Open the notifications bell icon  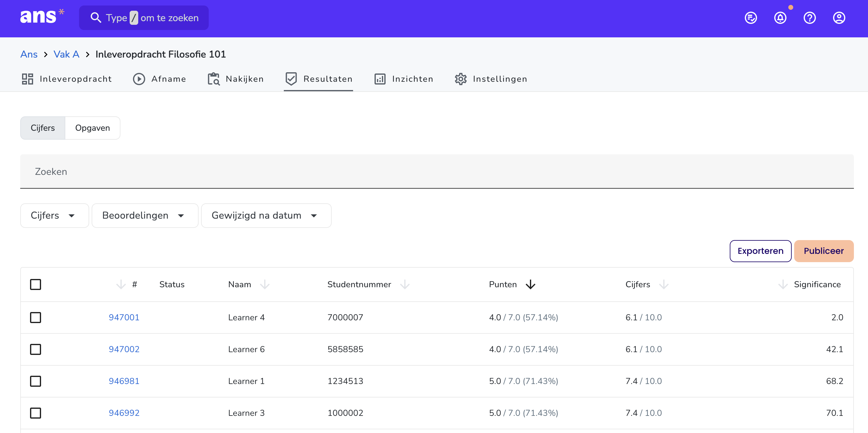(x=780, y=18)
